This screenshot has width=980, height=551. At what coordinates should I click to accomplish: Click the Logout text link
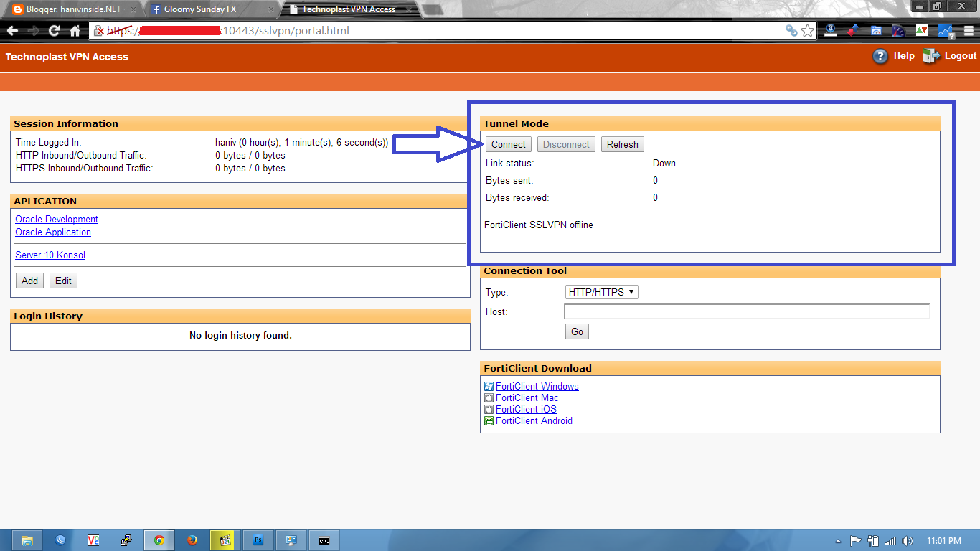(x=961, y=55)
